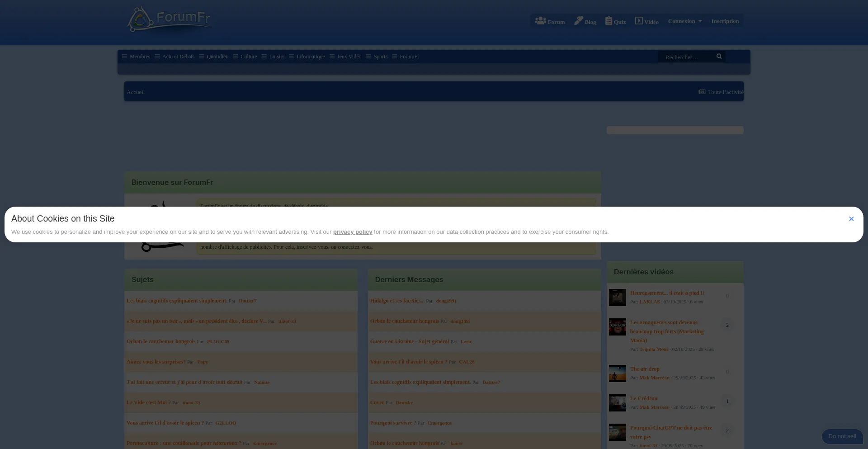Open the privacy policy link
The image size is (868, 449).
click(352, 232)
